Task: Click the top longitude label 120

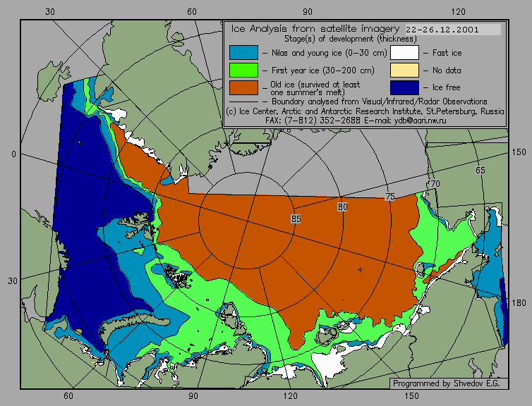Action: (459, 11)
